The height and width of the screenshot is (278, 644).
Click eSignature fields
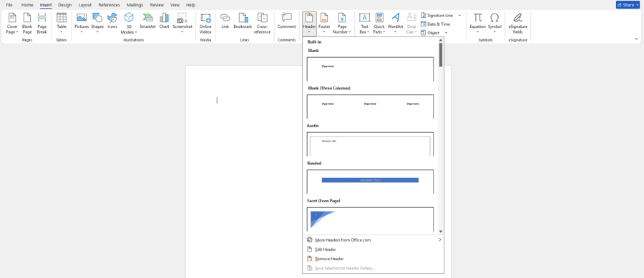pyautogui.click(x=518, y=24)
